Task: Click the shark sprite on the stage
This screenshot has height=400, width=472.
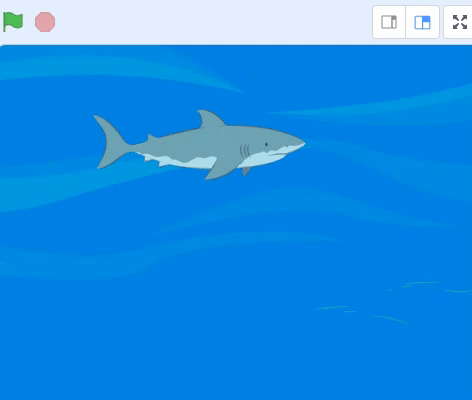Action: pos(199,145)
